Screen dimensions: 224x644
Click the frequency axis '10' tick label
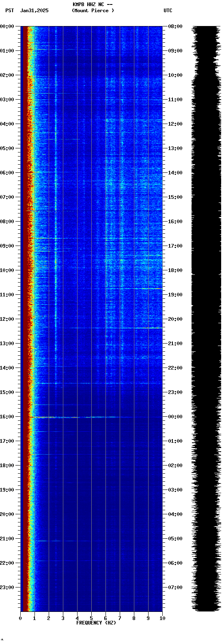[x=162, y=618]
